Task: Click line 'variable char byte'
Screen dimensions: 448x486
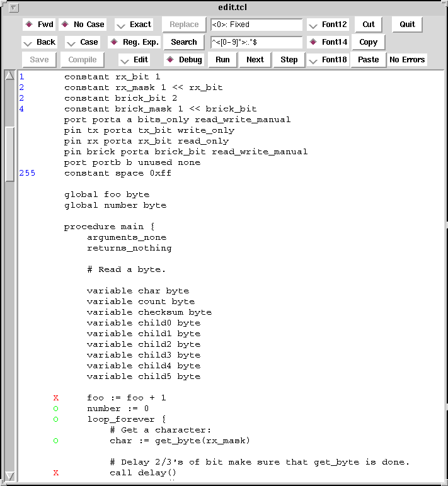Action: (138, 291)
